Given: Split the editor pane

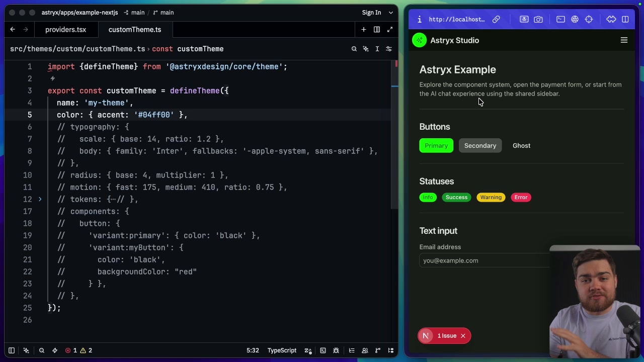Looking at the screenshot, I should click(x=377, y=30).
